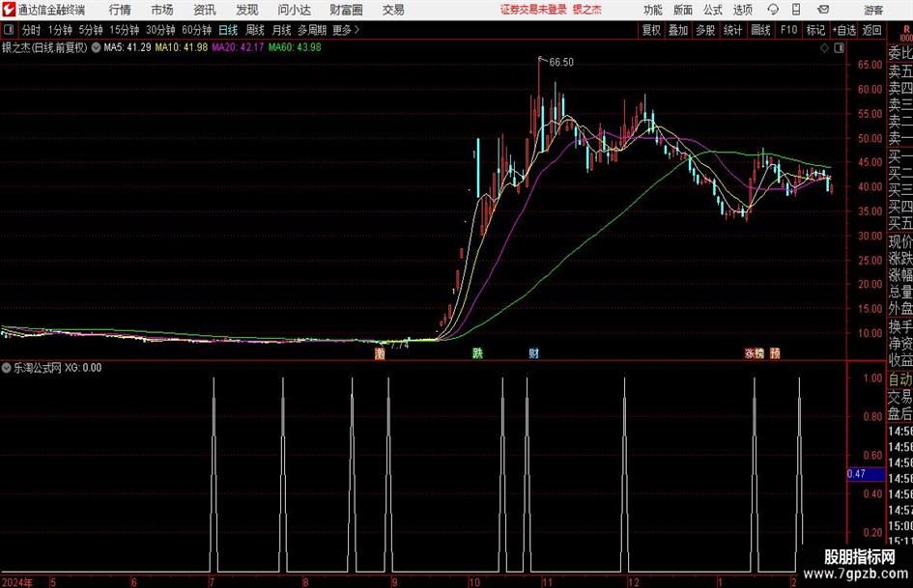This screenshot has height=588, width=913.
Task: Expand 更多 period options chevron
Action: (x=357, y=30)
